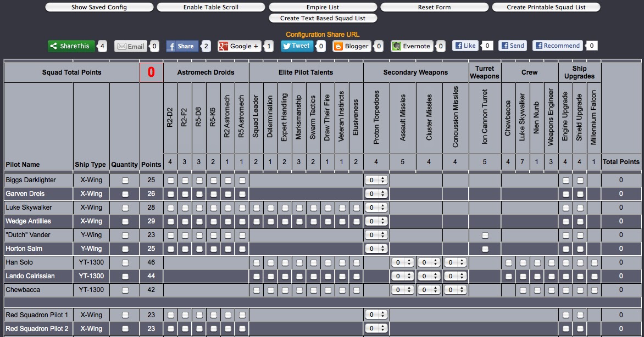644x337 pixels.
Task: Click the Quantity column header
Action: pos(124,165)
